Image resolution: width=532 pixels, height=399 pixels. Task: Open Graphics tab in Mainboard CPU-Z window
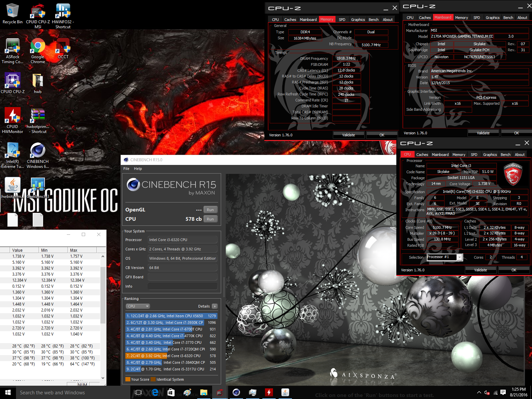click(492, 18)
